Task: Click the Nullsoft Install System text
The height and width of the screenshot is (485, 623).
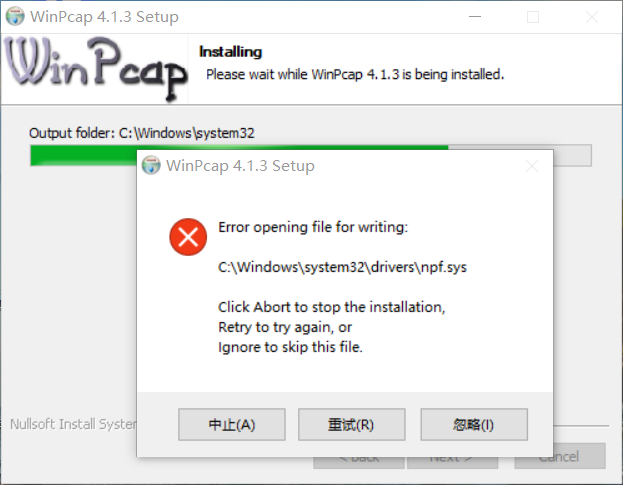Action: coord(73,424)
